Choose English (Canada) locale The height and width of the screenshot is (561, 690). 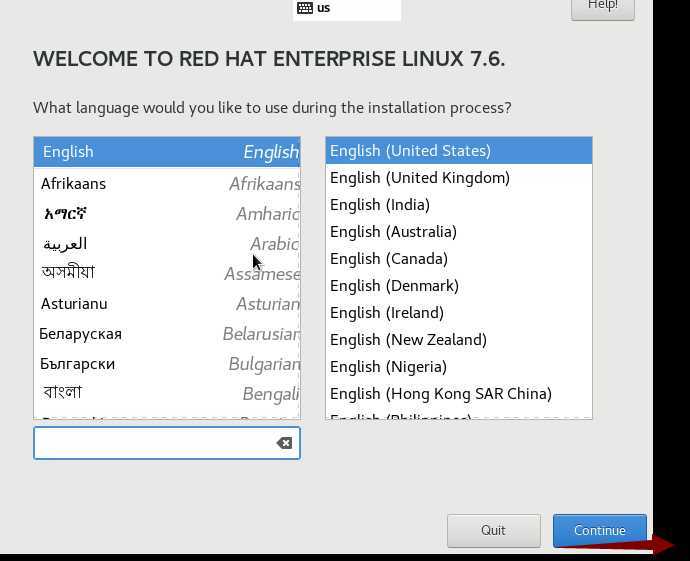[x=459, y=259]
